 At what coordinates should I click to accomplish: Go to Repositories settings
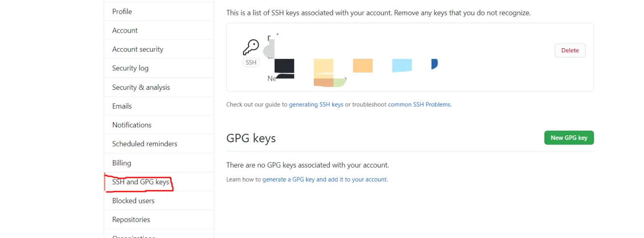point(131,220)
